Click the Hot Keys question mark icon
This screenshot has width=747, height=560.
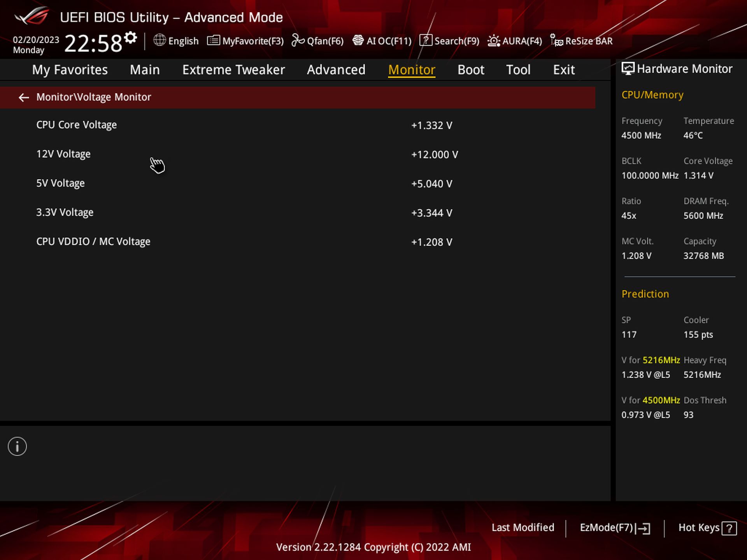coord(729,528)
